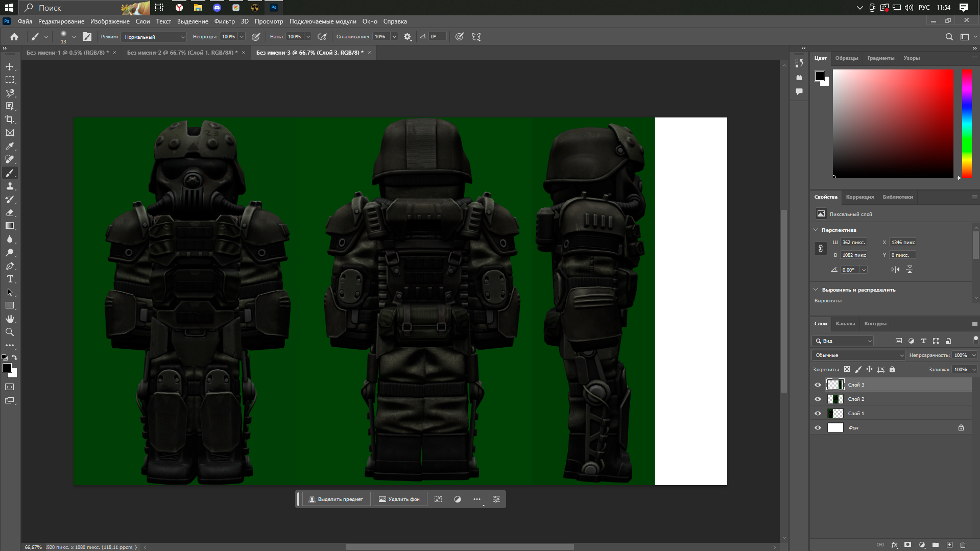The width and height of the screenshot is (980, 551).
Task: Collapse Выровнять и распределить section
Action: point(816,290)
